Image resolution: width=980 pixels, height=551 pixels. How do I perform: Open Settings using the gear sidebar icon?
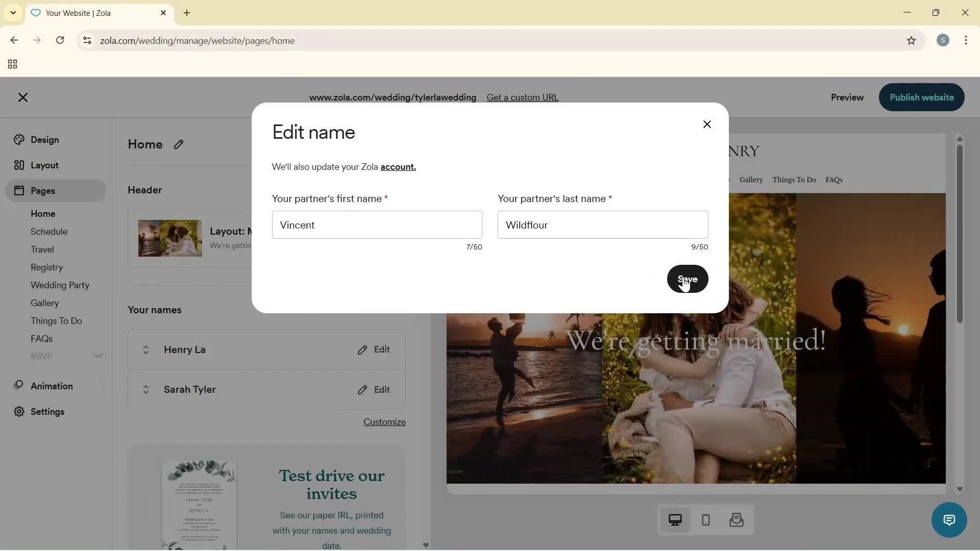click(x=18, y=412)
